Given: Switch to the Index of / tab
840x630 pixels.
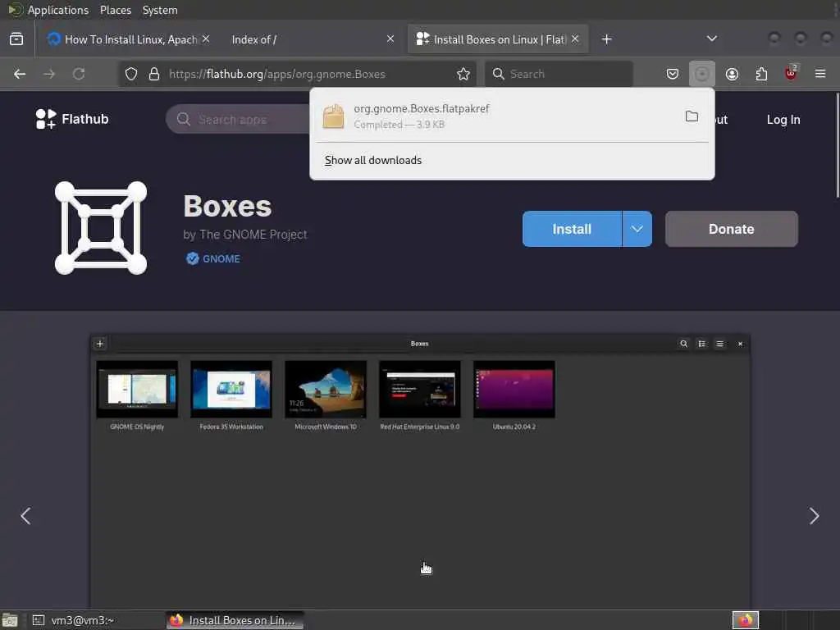Looking at the screenshot, I should [312, 39].
